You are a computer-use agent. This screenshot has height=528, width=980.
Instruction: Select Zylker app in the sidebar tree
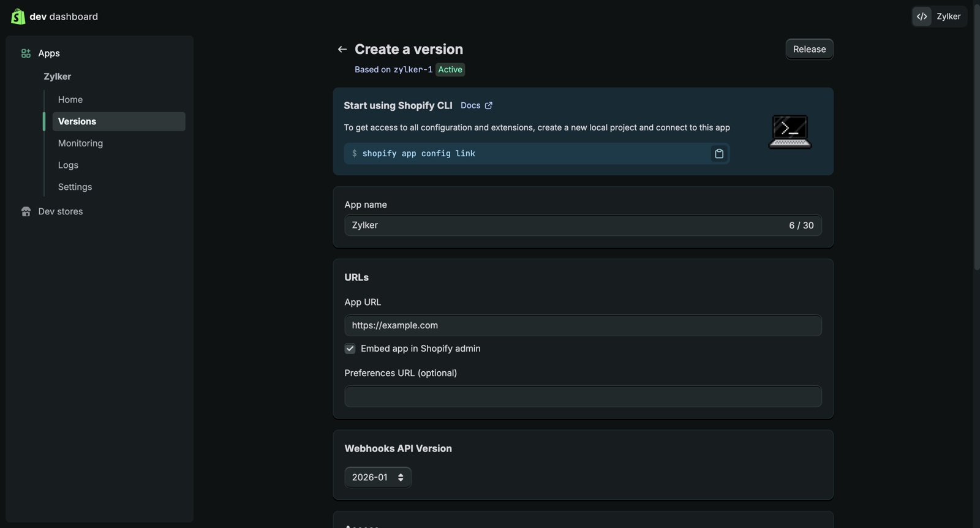click(57, 77)
